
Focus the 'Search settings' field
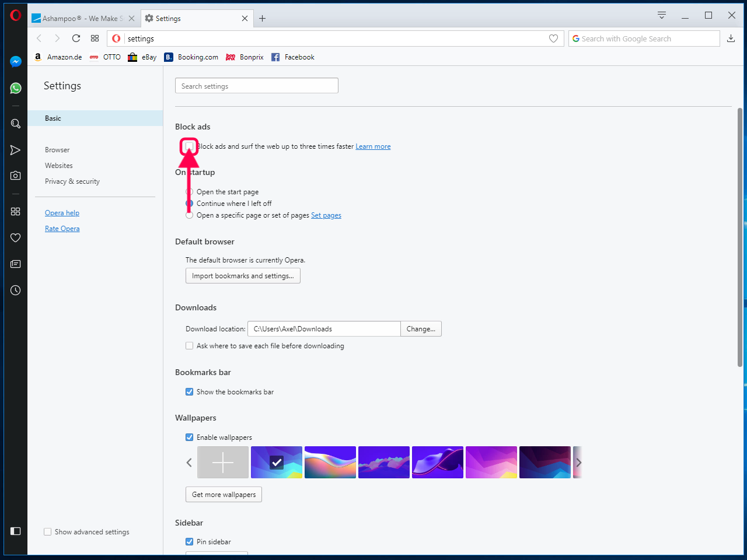pyautogui.click(x=257, y=86)
